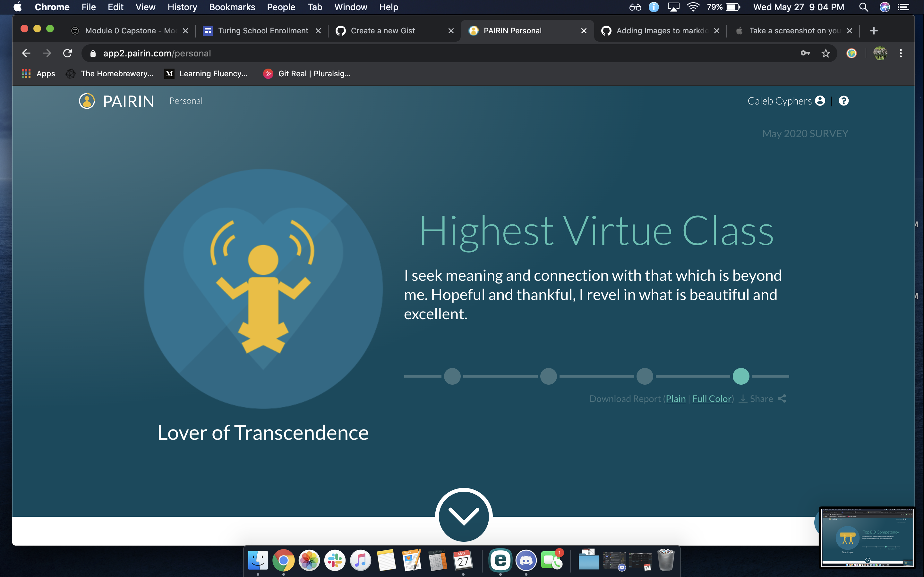Open Discord from the dock

526,561
